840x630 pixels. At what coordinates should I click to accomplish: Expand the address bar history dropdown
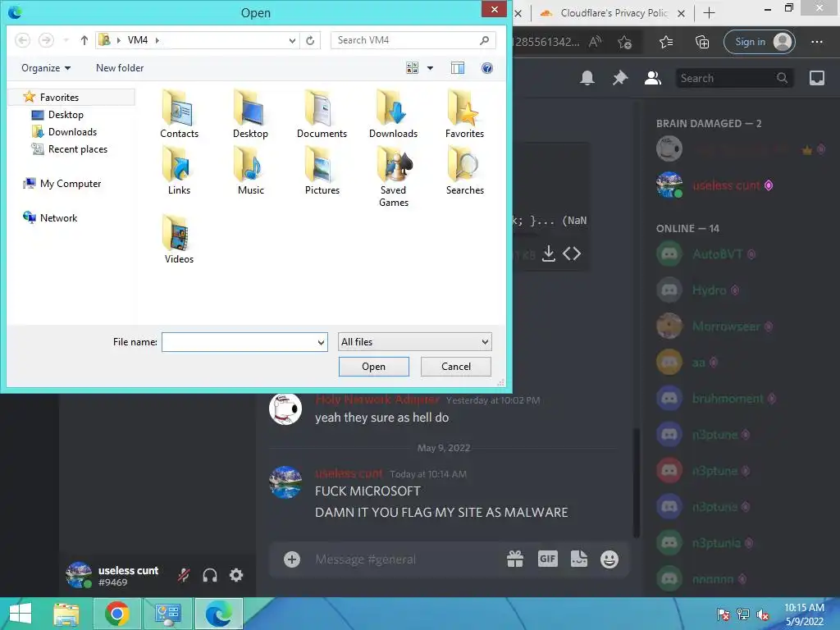coord(292,40)
